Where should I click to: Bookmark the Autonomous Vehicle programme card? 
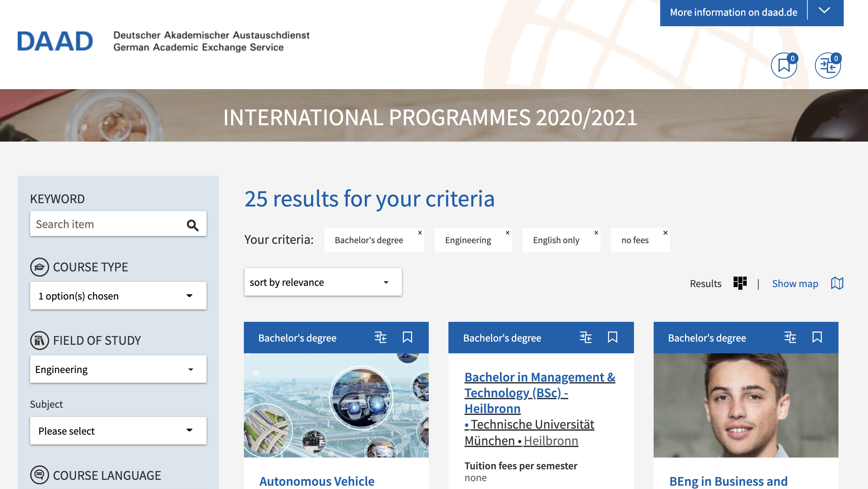(407, 337)
